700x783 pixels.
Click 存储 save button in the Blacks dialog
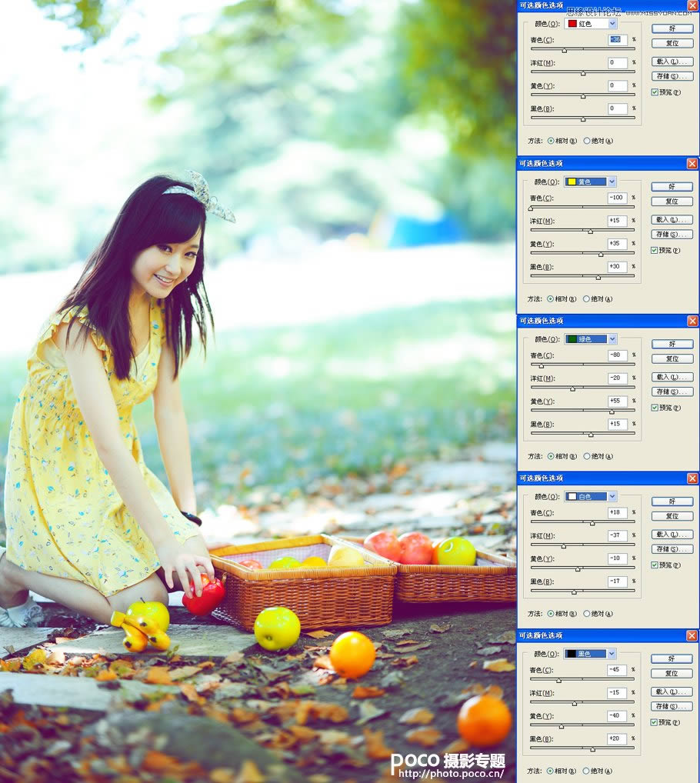click(x=672, y=706)
